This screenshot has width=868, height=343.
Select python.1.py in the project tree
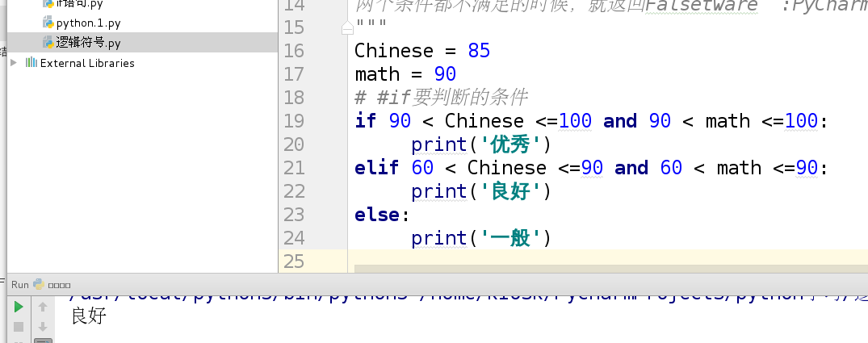(x=89, y=23)
